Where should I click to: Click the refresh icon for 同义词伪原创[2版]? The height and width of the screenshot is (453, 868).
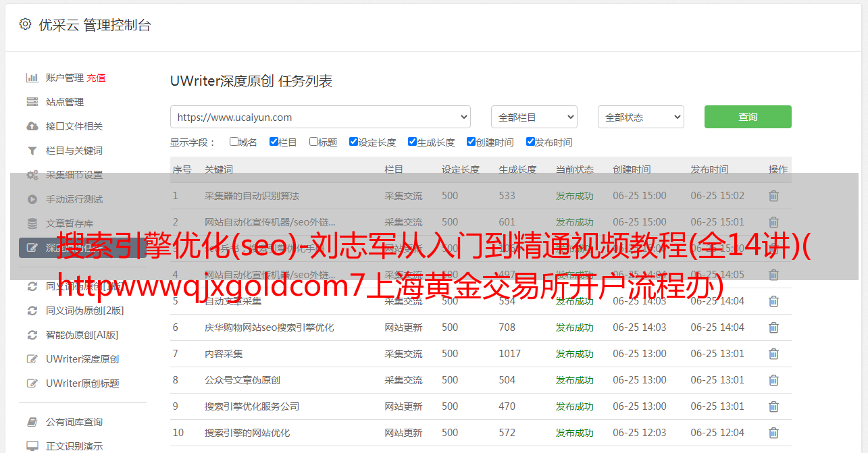point(32,311)
